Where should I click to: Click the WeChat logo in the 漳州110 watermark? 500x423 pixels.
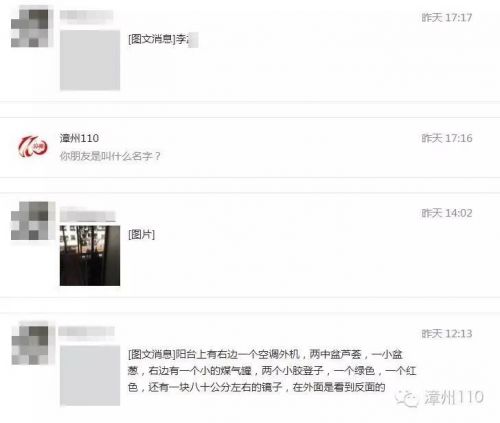406,398
